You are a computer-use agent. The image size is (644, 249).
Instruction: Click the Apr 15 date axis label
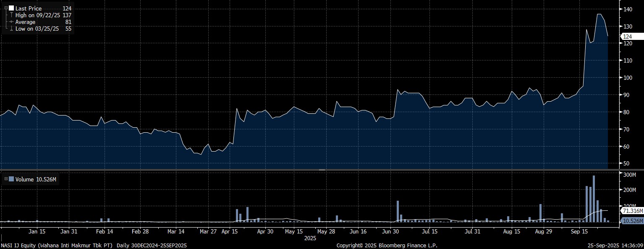[x=229, y=231]
